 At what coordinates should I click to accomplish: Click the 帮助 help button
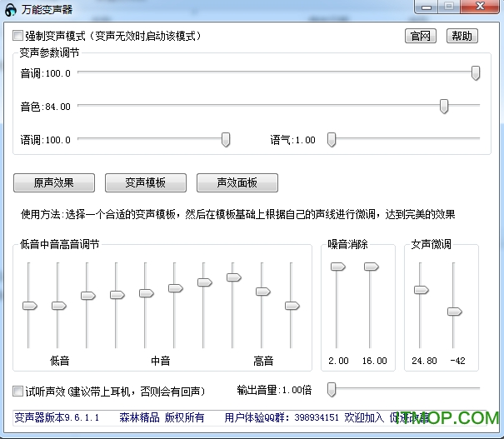pyautogui.click(x=462, y=36)
